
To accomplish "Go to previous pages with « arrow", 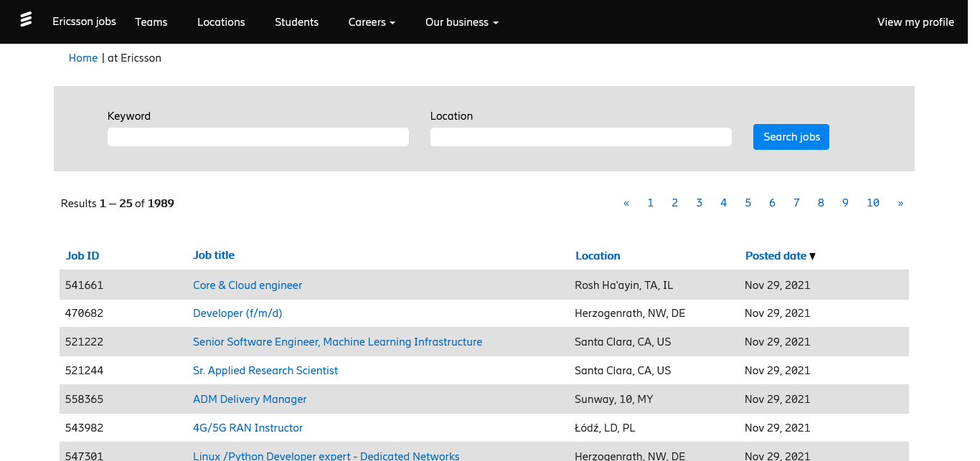I will point(626,203).
